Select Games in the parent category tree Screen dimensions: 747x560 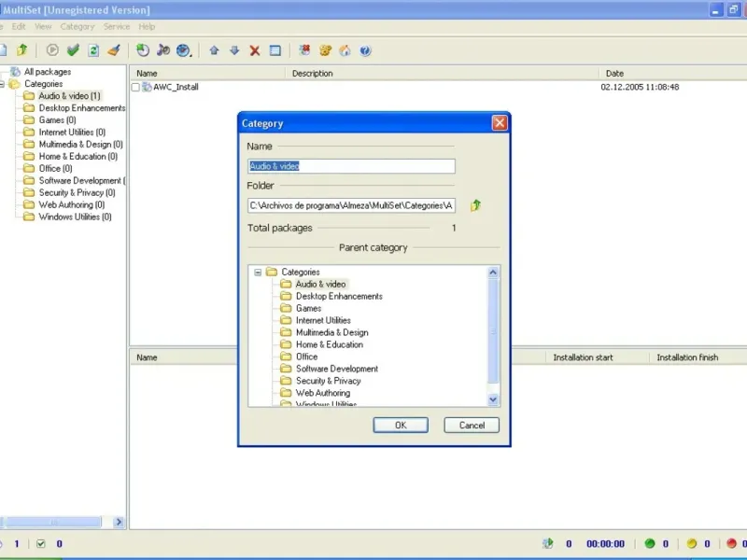(x=309, y=308)
